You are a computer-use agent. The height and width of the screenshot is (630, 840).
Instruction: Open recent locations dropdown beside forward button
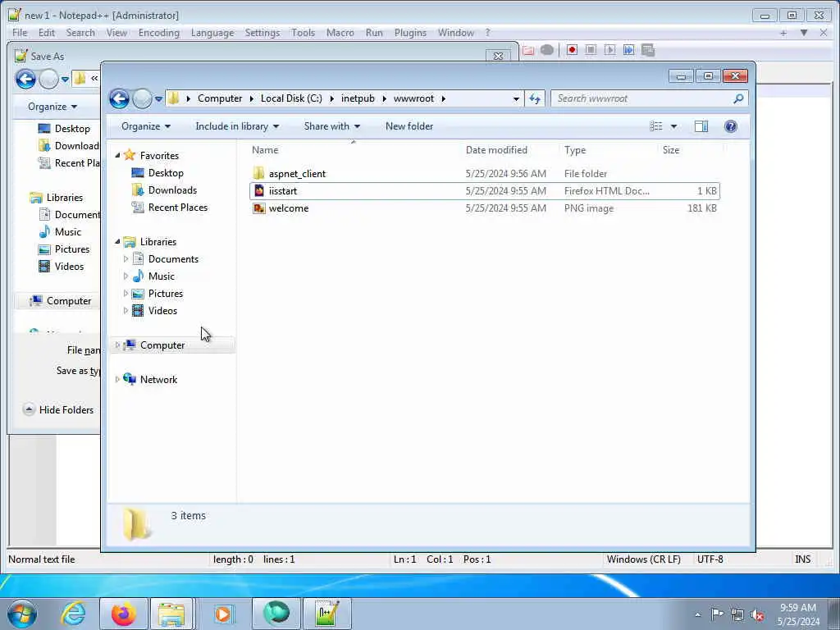click(x=158, y=99)
